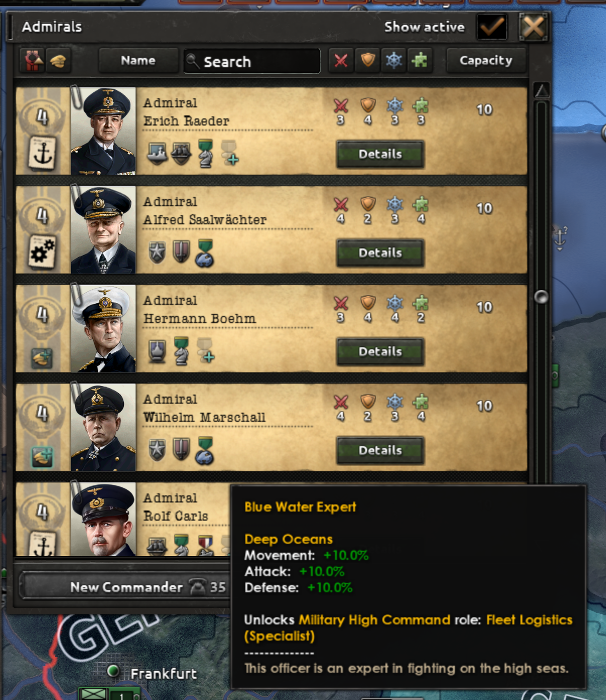The image size is (606, 700).
Task: Open Details for Erich Raeder
Action: tap(380, 154)
